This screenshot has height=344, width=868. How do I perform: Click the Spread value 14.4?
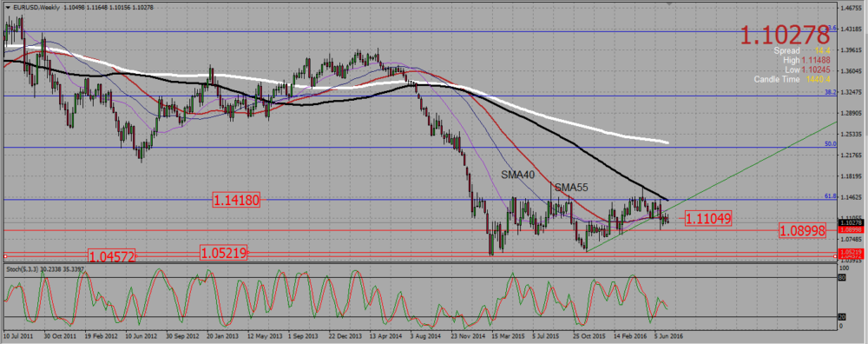point(822,50)
